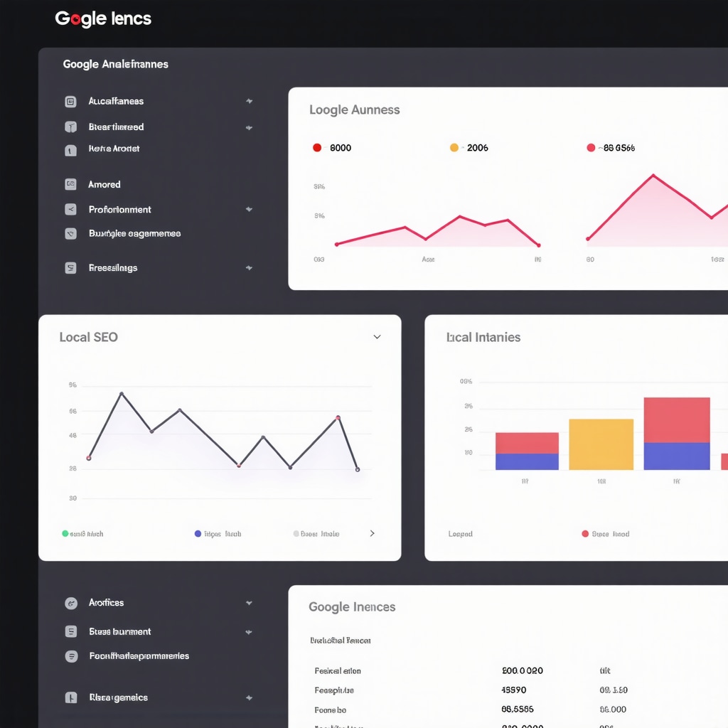Image resolution: width=728 pixels, height=728 pixels.
Task: Toggle the yellow 2006 legend series
Action: [x=469, y=148]
